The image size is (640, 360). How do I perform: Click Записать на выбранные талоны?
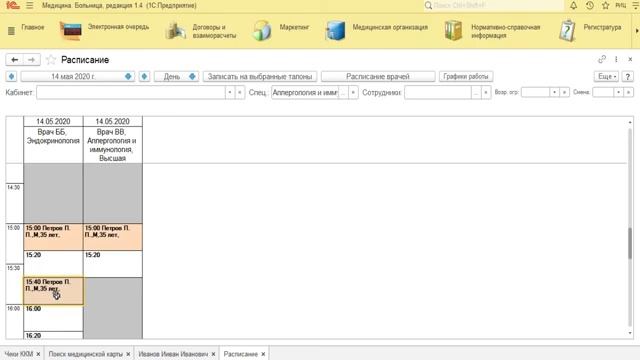point(260,76)
